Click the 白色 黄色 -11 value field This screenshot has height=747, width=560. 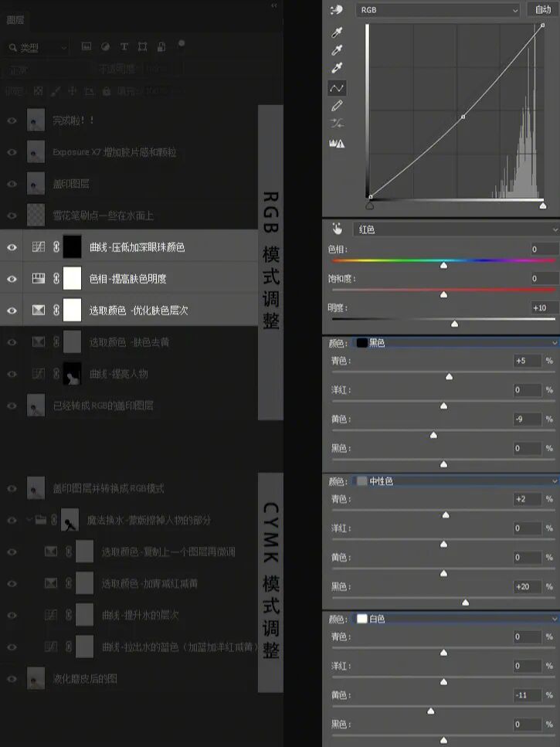point(527,695)
